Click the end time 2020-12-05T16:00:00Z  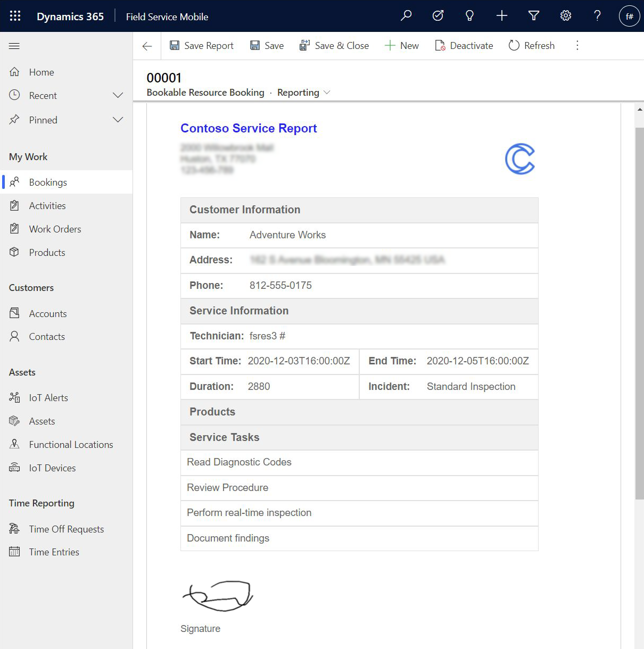click(478, 361)
